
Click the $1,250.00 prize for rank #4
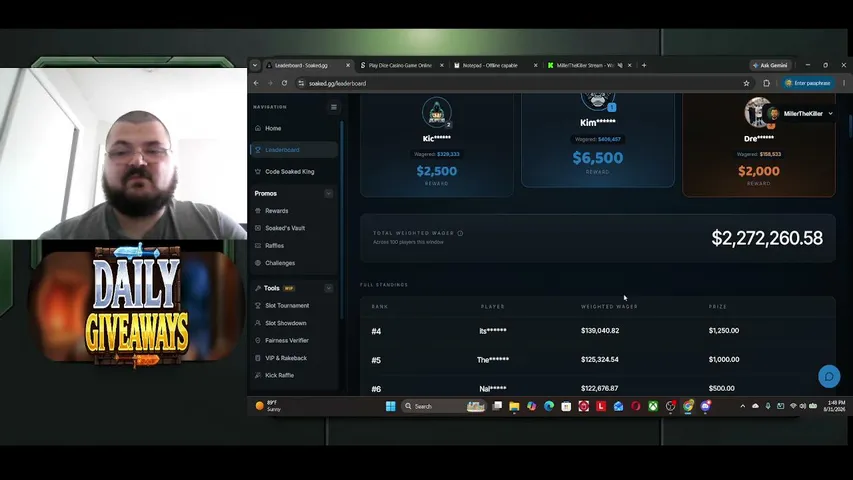[x=724, y=331]
